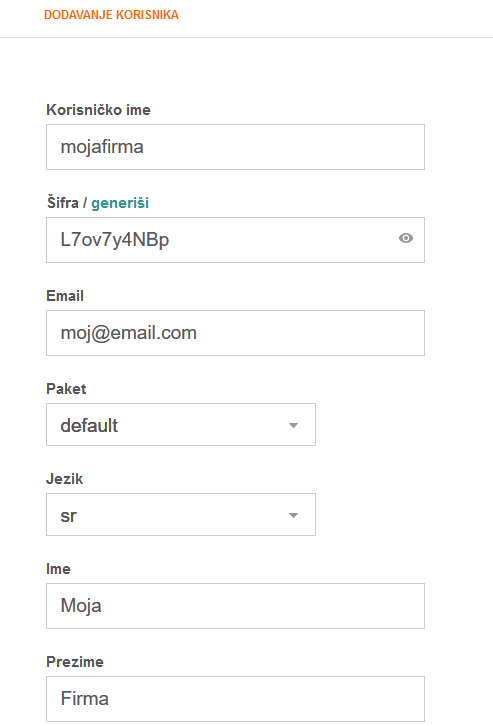Select the DODAVANJE KORISNIKA header tab
The image size is (493, 726).
(111, 15)
